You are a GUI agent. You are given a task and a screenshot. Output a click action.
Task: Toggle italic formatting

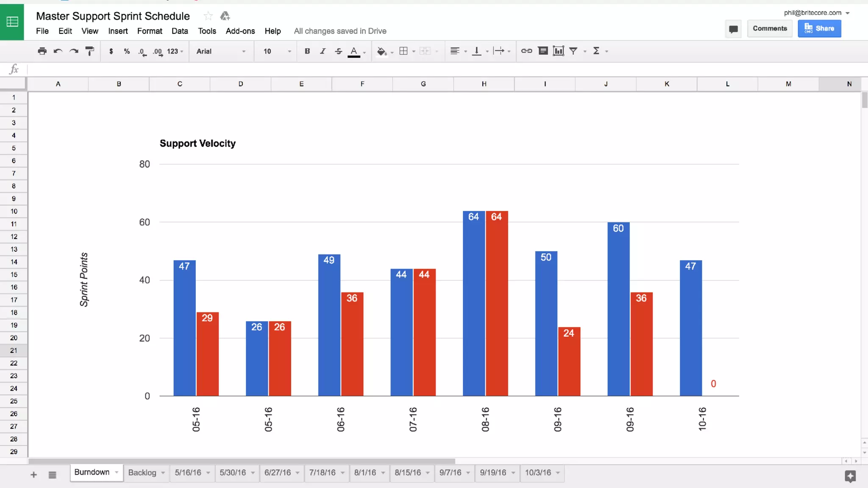pos(323,51)
